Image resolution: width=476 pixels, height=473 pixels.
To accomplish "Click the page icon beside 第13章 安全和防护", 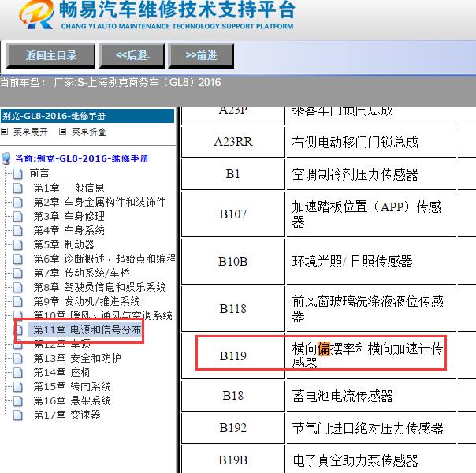I will [18, 359].
